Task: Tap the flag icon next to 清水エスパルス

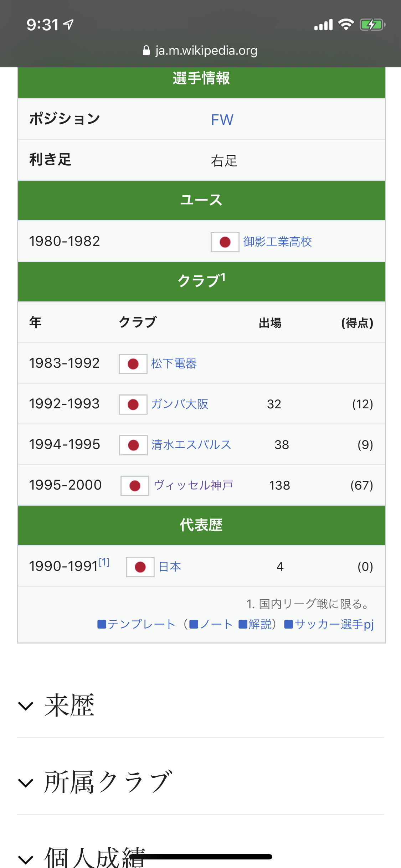Action: coord(133,445)
